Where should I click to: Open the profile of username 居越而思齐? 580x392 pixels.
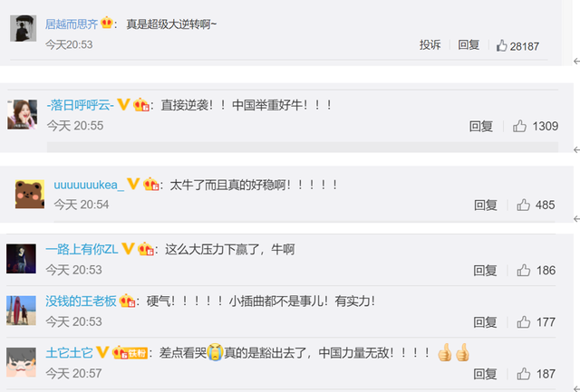[x=72, y=24]
